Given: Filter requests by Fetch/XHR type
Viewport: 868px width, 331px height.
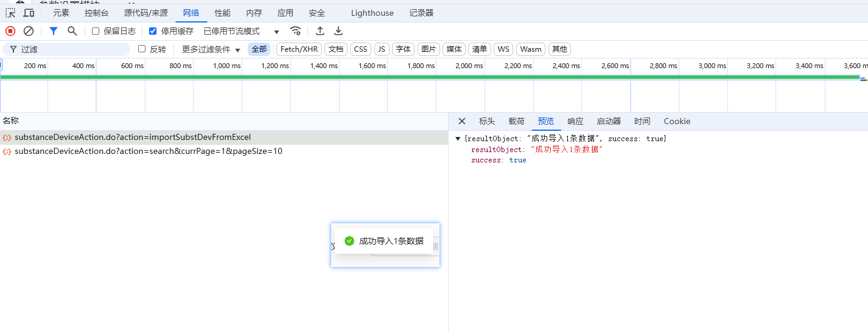Looking at the screenshot, I should (x=299, y=49).
